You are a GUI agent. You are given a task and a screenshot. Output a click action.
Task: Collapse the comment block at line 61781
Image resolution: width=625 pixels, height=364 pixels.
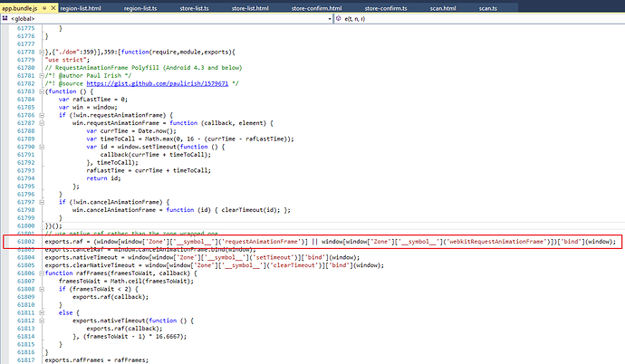coord(42,75)
